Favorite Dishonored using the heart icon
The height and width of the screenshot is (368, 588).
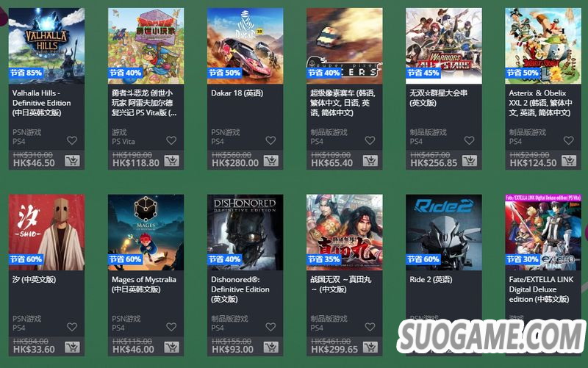coord(270,327)
